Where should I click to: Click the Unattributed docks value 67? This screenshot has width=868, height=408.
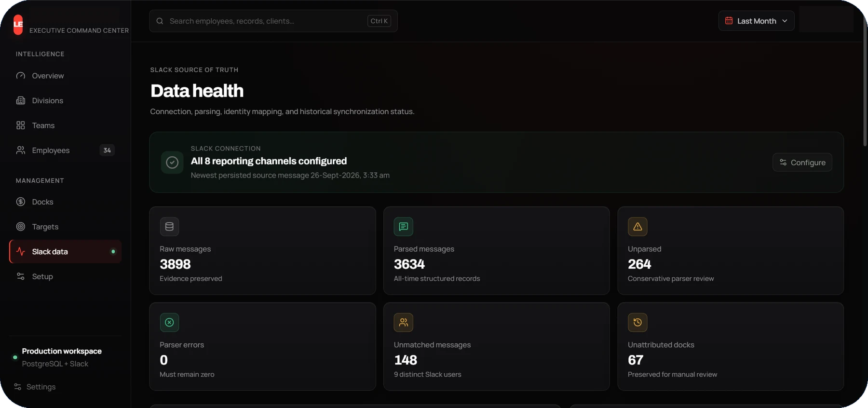pos(636,360)
